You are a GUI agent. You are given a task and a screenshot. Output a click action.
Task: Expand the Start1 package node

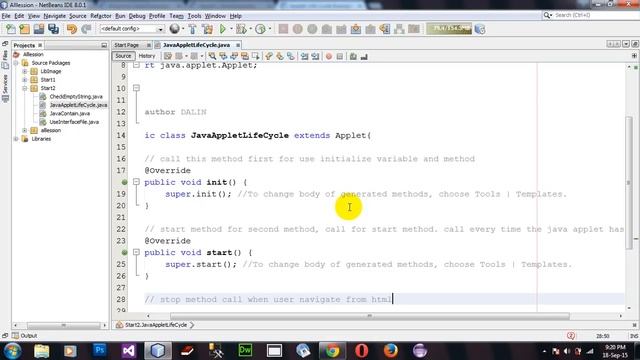pos(24,80)
